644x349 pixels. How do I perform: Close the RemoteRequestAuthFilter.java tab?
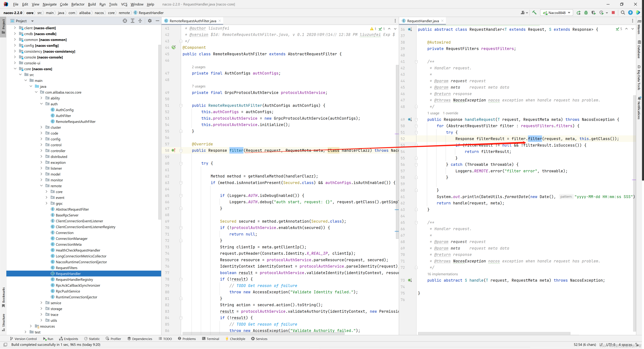[220, 21]
